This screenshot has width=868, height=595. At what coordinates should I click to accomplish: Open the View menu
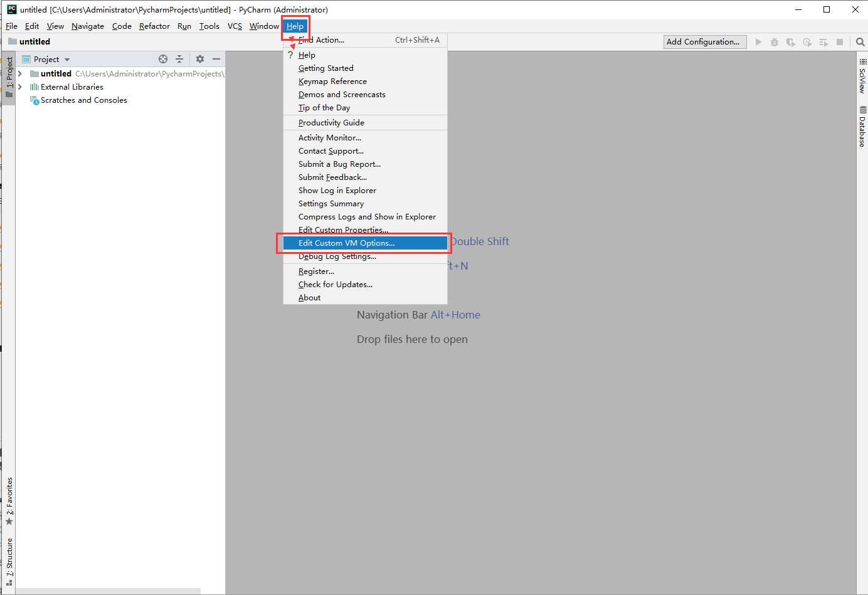[55, 26]
